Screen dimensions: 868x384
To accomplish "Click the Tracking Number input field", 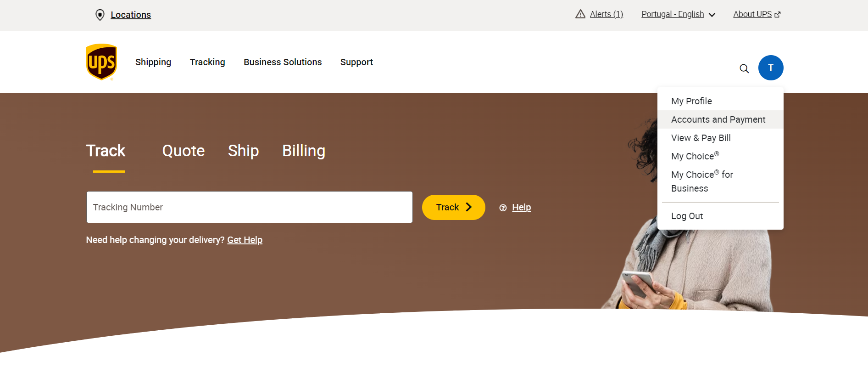I will click(x=249, y=207).
